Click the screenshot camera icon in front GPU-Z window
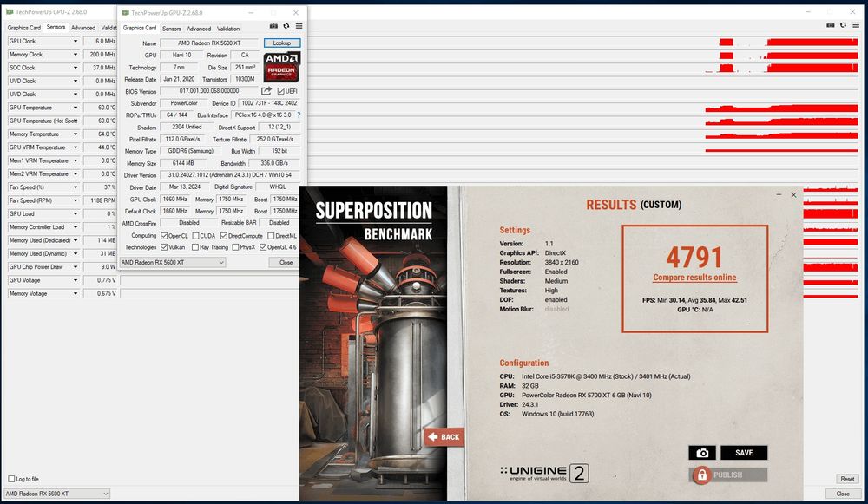The image size is (868, 504). pyautogui.click(x=273, y=26)
